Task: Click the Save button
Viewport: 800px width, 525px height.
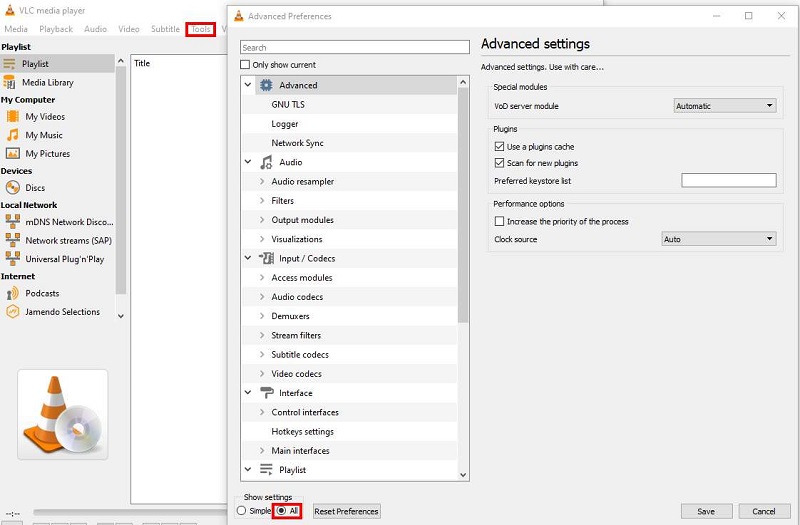Action: (x=706, y=511)
